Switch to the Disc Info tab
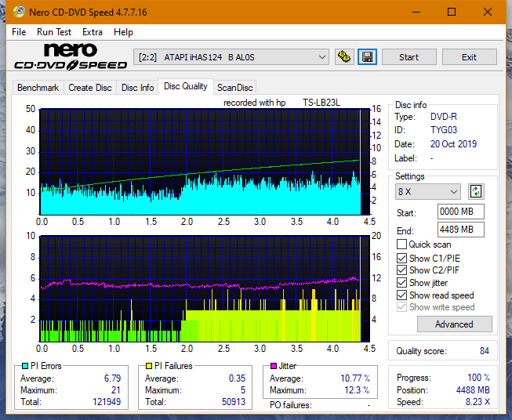The width and height of the screenshot is (512, 420). 137,88
